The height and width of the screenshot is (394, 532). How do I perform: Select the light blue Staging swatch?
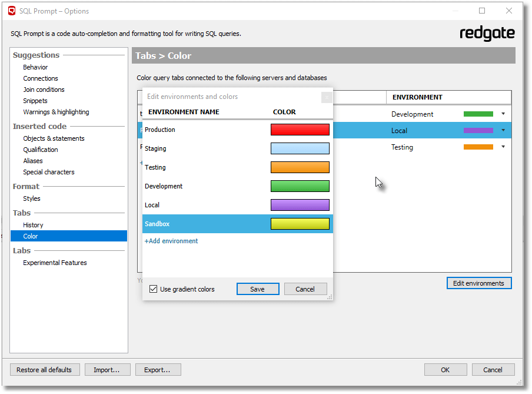tap(300, 148)
